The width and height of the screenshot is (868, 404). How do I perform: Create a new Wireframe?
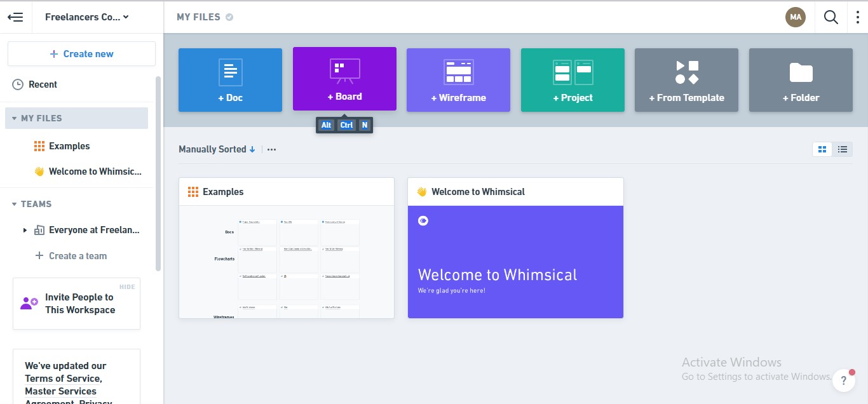pyautogui.click(x=458, y=80)
